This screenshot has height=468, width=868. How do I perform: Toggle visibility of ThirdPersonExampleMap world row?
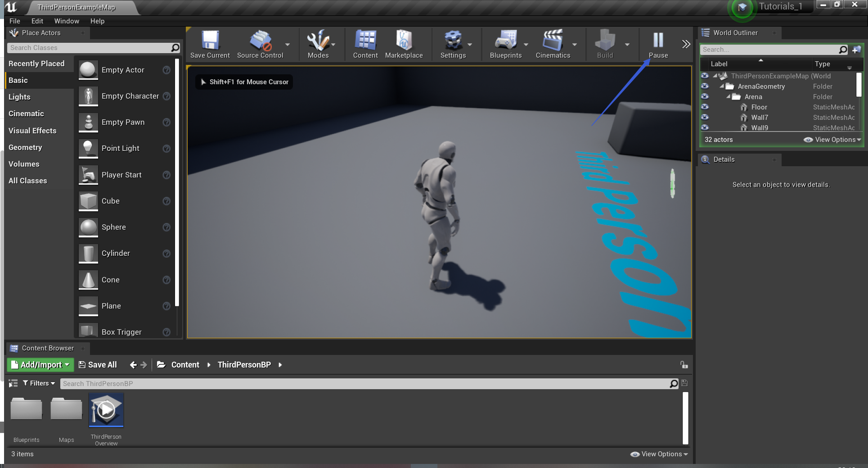[705, 76]
